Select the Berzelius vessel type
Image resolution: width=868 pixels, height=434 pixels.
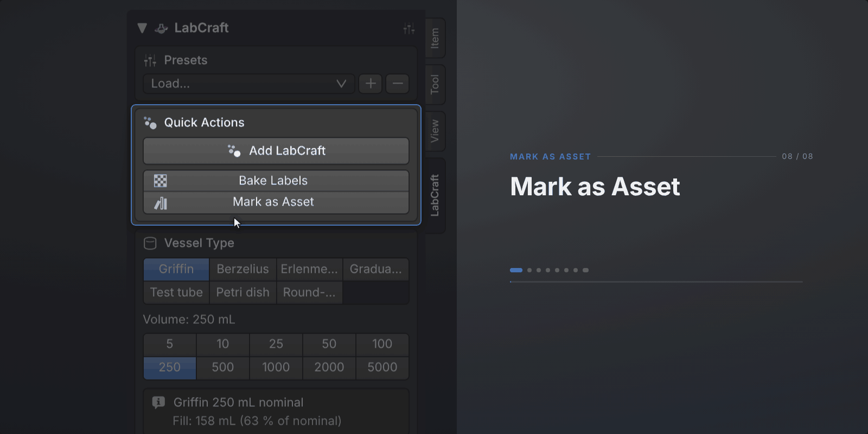pos(242,269)
